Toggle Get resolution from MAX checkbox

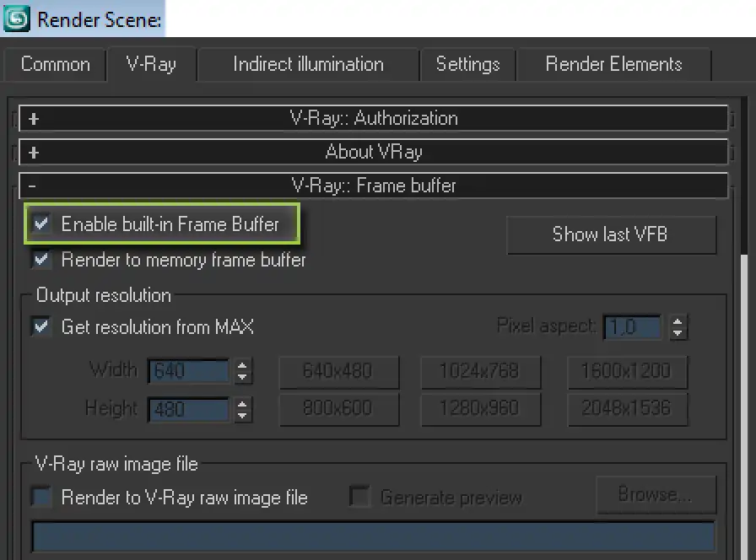pos(41,326)
